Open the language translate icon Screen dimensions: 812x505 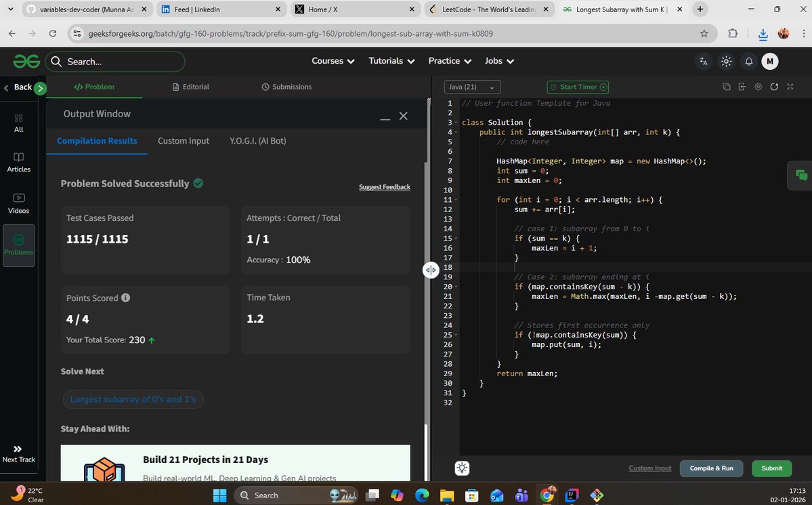click(703, 61)
